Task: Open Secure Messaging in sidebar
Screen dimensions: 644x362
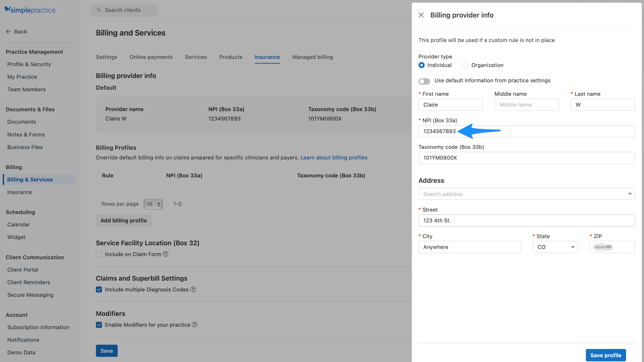Action: click(x=30, y=295)
